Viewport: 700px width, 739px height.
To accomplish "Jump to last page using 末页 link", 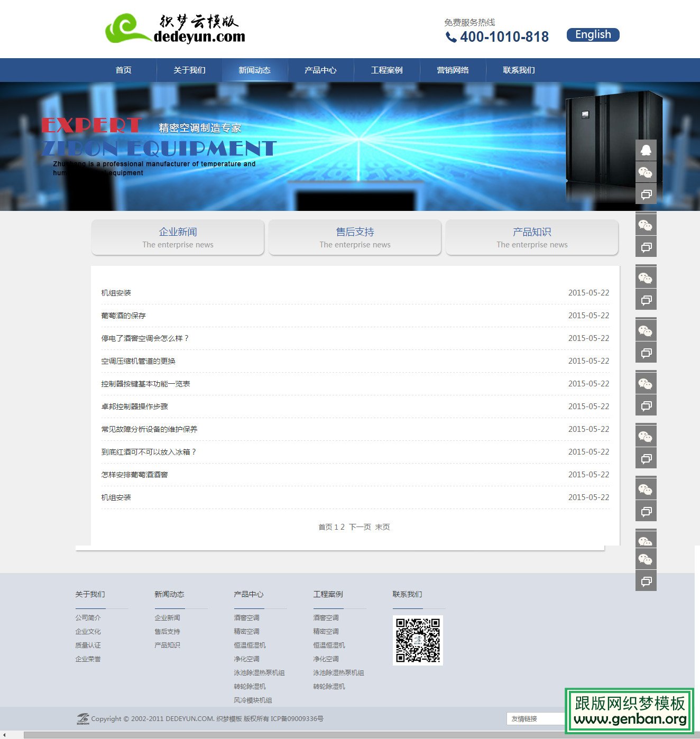I will coord(382,526).
